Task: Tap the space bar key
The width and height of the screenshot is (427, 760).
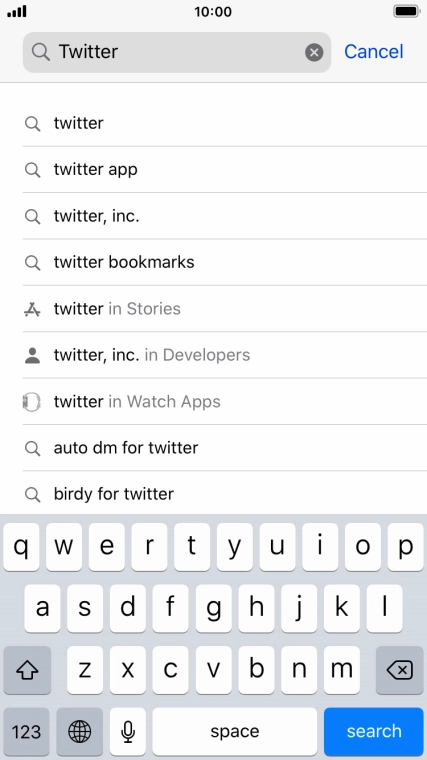Action: coord(235,731)
